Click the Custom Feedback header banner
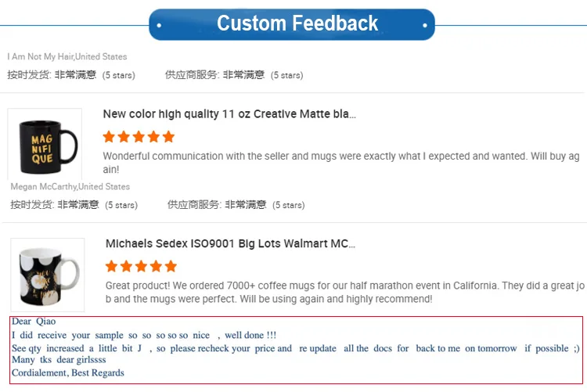 pos(292,24)
